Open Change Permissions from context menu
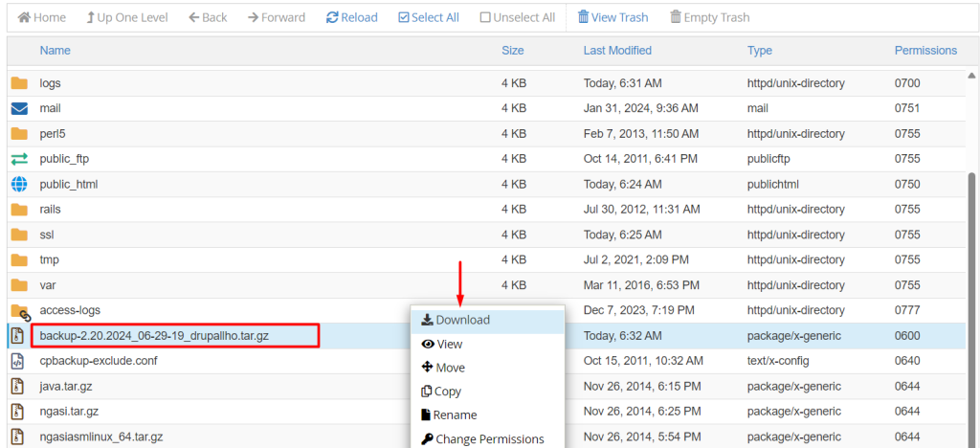The height and width of the screenshot is (448, 980). pyautogui.click(x=482, y=439)
